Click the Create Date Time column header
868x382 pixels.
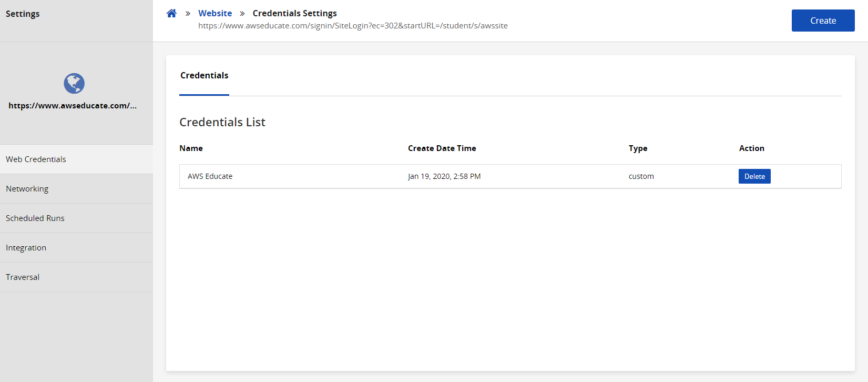pos(442,148)
